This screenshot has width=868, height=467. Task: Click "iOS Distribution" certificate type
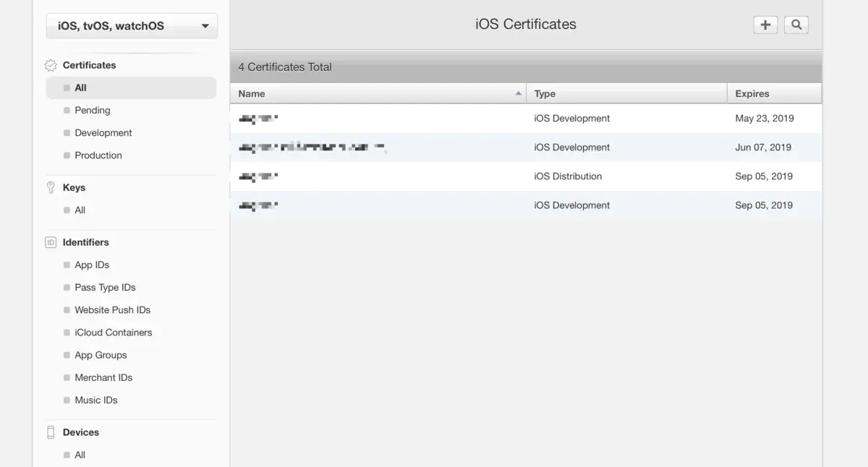tap(568, 176)
